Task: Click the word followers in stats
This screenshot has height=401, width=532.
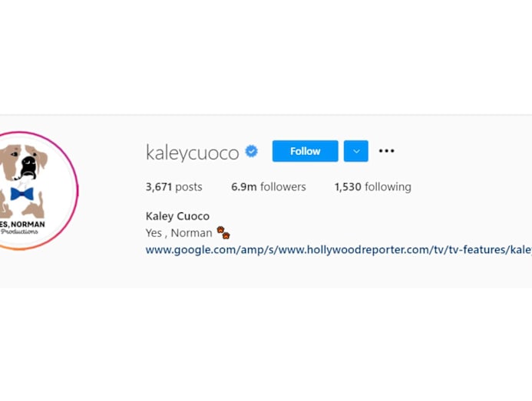Action: (283, 187)
